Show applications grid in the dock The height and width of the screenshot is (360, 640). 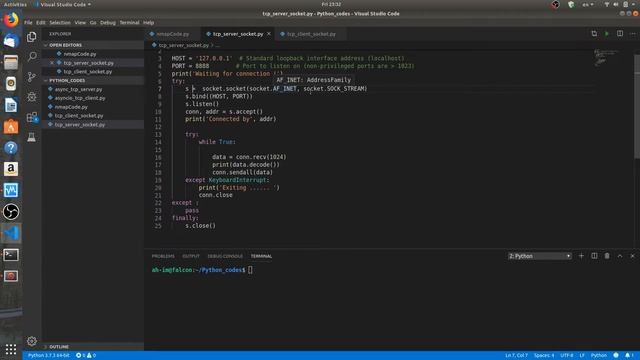11,349
